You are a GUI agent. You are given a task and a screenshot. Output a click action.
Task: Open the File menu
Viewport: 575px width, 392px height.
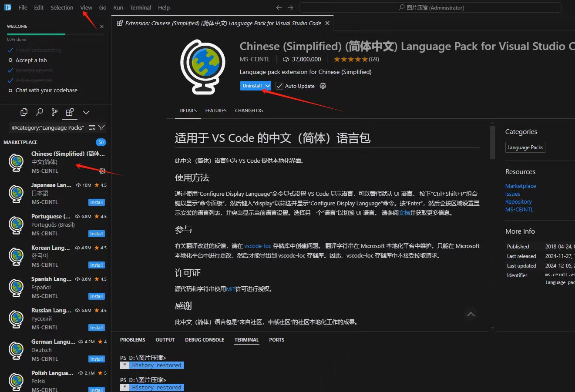tap(23, 7)
